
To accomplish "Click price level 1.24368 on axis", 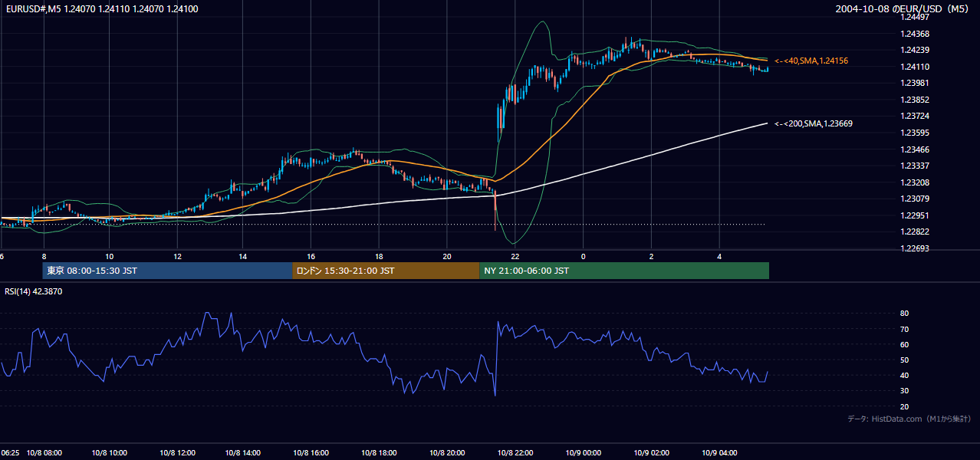I will tap(913, 34).
